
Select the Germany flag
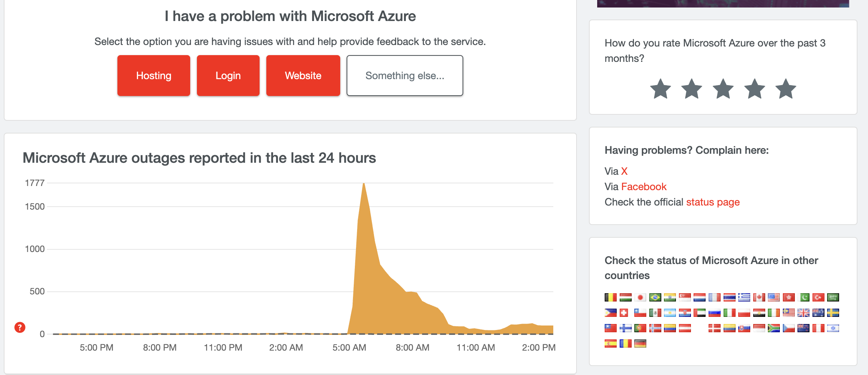640,343
